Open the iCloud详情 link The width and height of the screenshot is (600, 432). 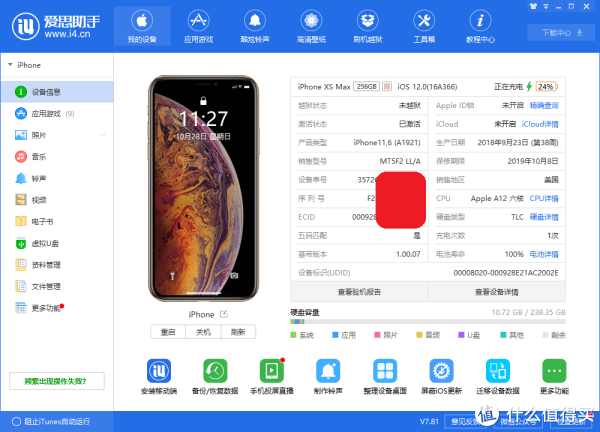click(x=540, y=124)
